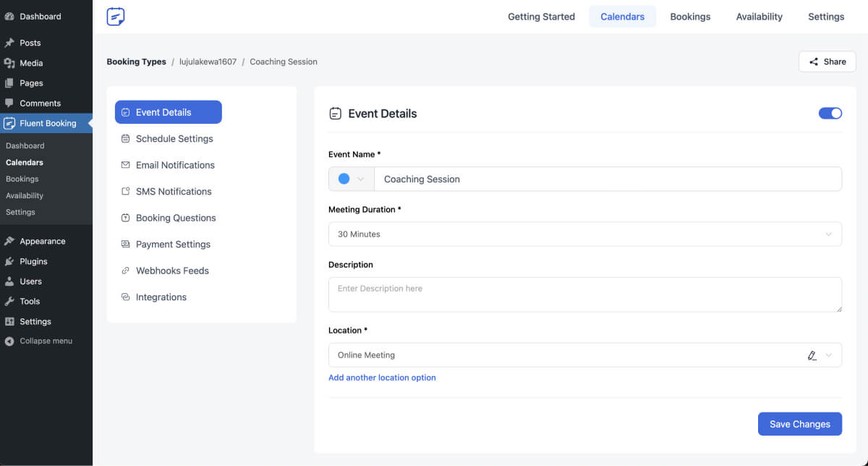Click the Media icon in admin sidebar

(x=9, y=63)
